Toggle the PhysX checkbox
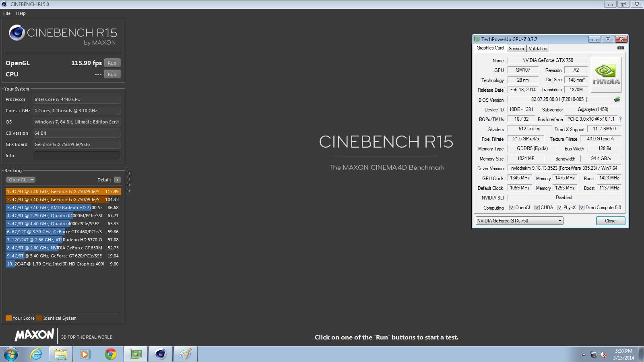644x362 pixels. coord(559,208)
